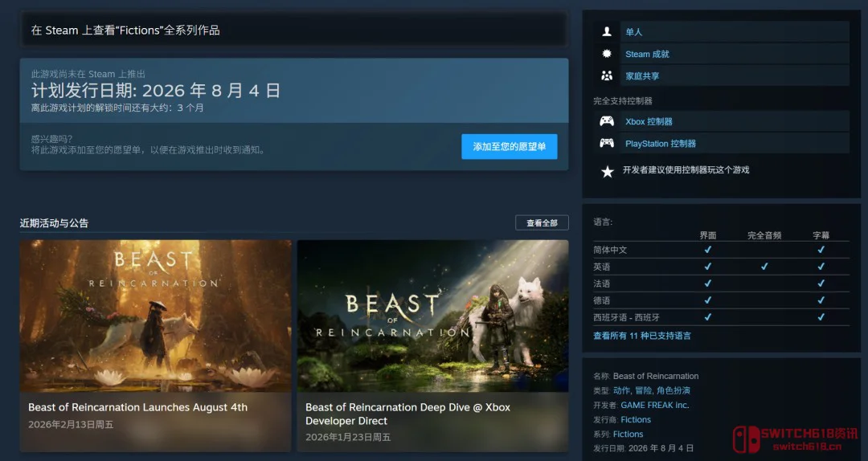Open the publisher Fictions link
Screen dimensions: 868x461
tap(636, 419)
